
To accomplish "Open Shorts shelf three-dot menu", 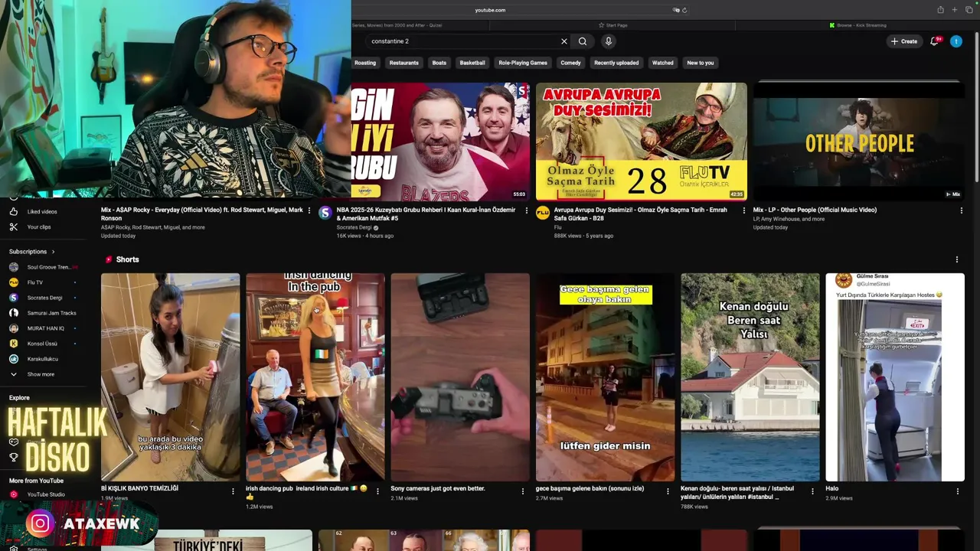I will pyautogui.click(x=956, y=259).
